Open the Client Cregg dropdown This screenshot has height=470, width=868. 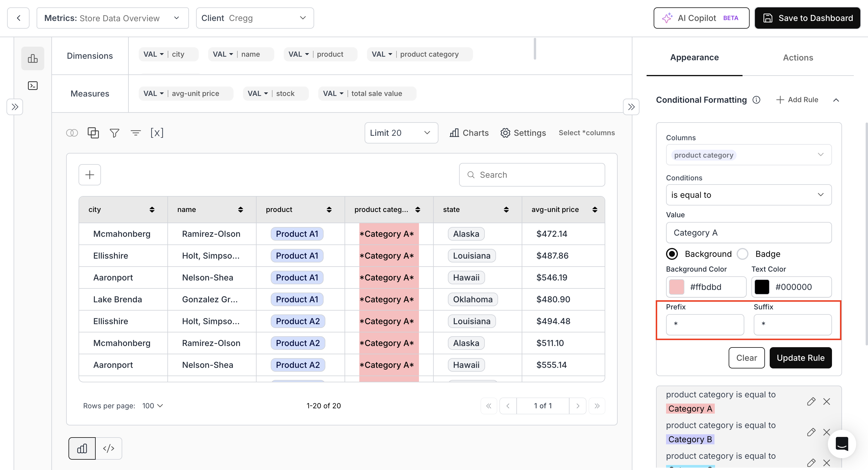[255, 18]
